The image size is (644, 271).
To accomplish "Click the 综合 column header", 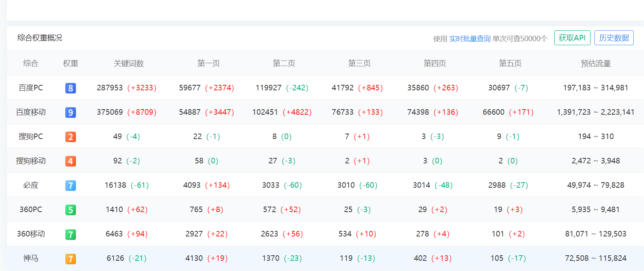I will coord(31,63).
